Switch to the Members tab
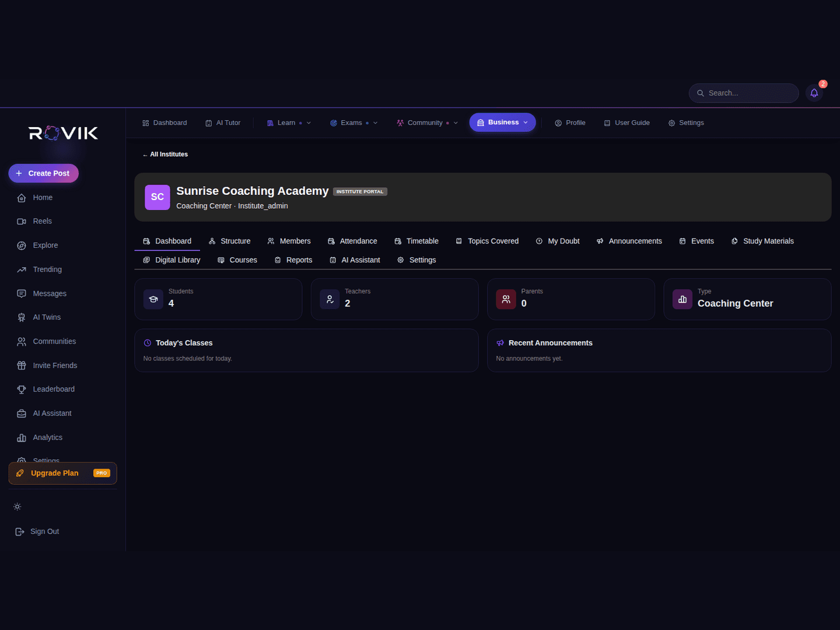The width and height of the screenshot is (840, 630). pyautogui.click(x=289, y=241)
